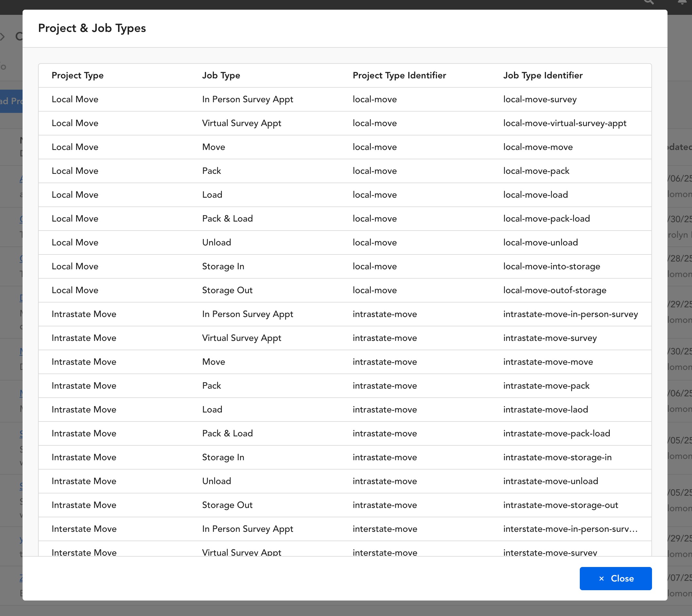This screenshot has height=616, width=692.
Task: Click Load job type in Intrastate Move row
Action: click(212, 410)
